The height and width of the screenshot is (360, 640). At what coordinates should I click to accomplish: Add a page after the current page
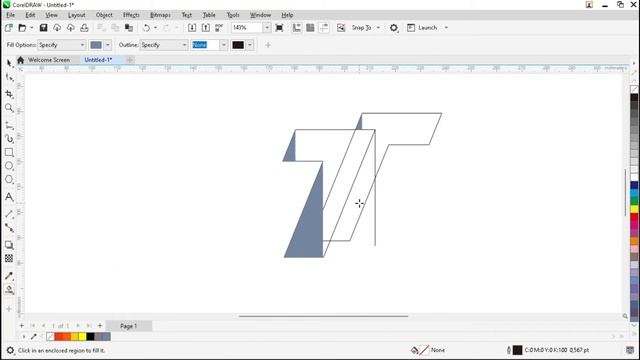100,326
